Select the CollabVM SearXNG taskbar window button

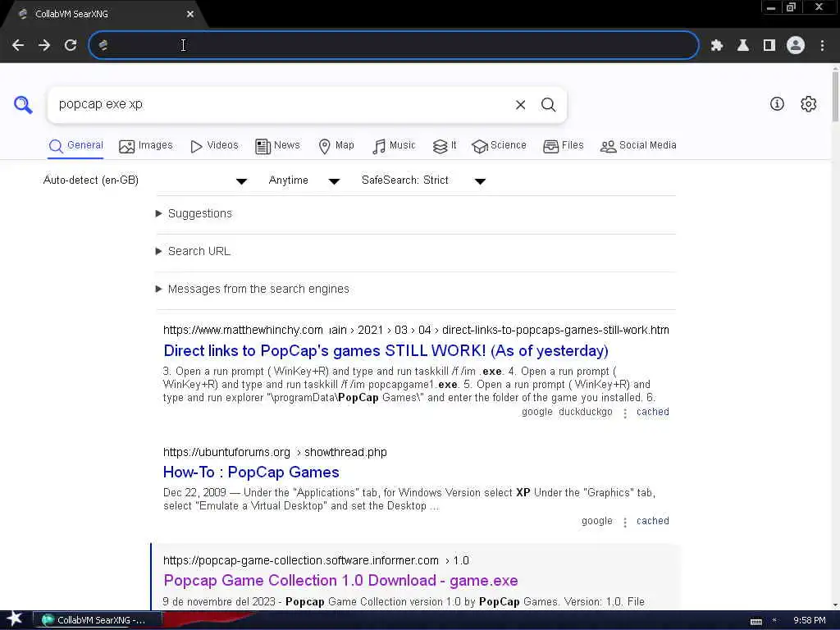(98, 620)
